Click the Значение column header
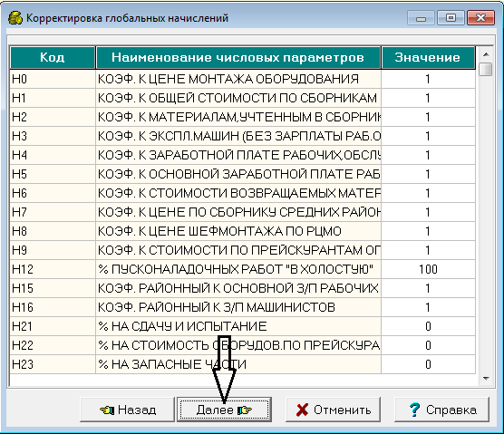Screen dimensions: 504x434 tap(428, 57)
